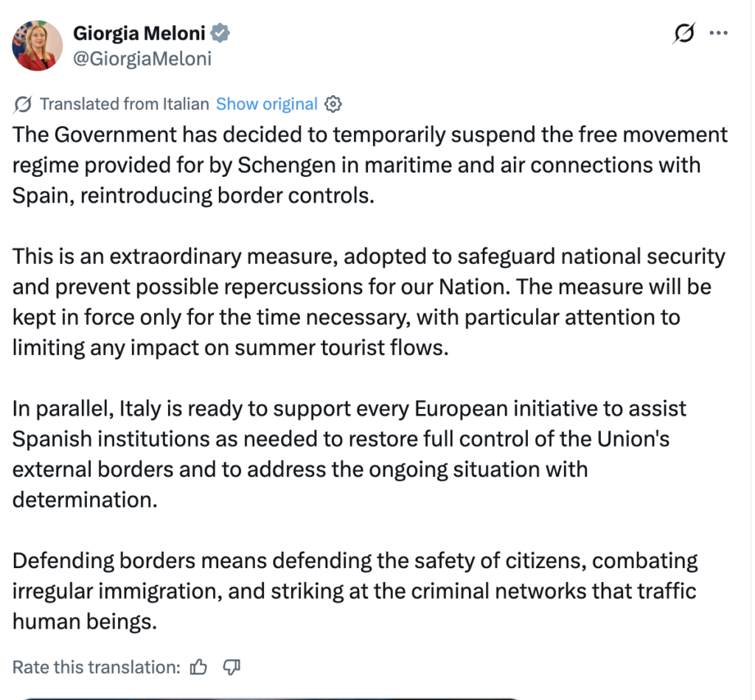This screenshot has height=700, width=755.
Task: Open Grok explain icon at top right
Action: (x=684, y=32)
